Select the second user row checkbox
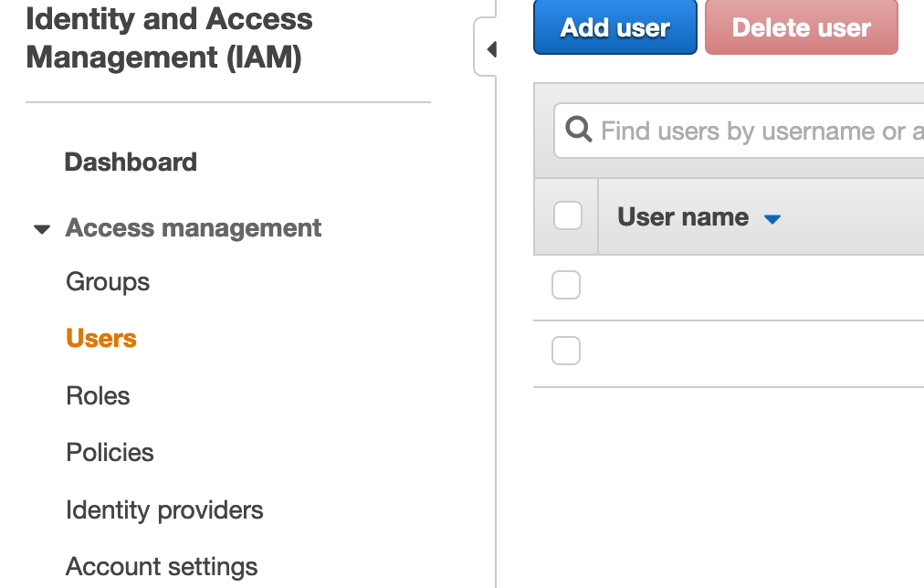 pos(566,352)
